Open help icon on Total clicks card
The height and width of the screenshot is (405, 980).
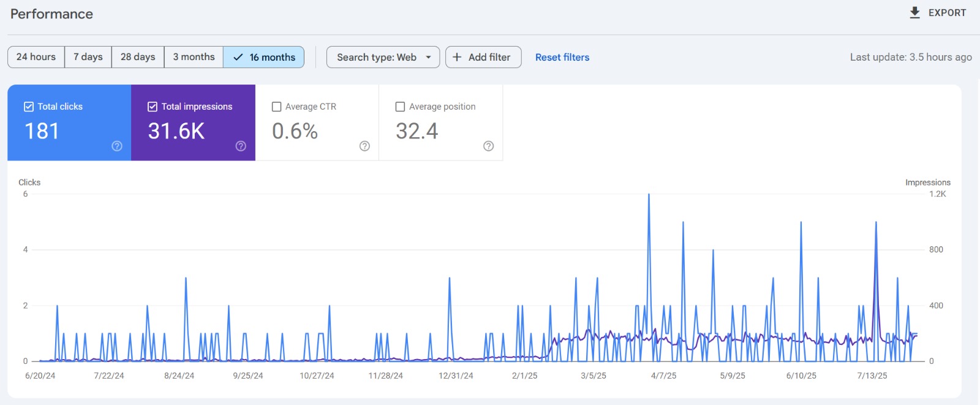(x=117, y=146)
